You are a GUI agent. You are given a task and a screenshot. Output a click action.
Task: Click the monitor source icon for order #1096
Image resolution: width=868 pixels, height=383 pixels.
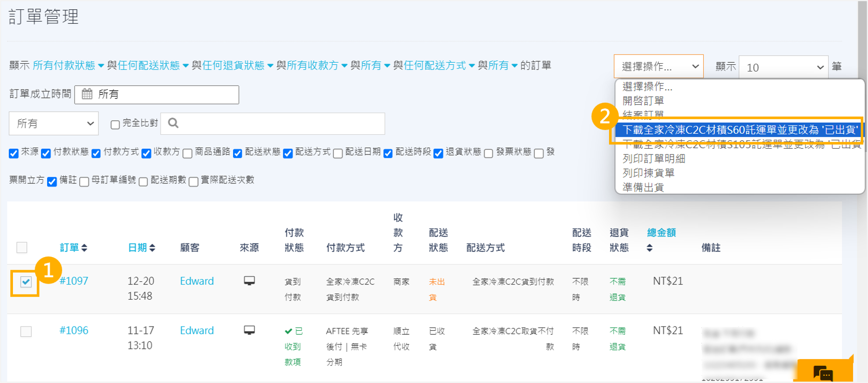coord(249,330)
